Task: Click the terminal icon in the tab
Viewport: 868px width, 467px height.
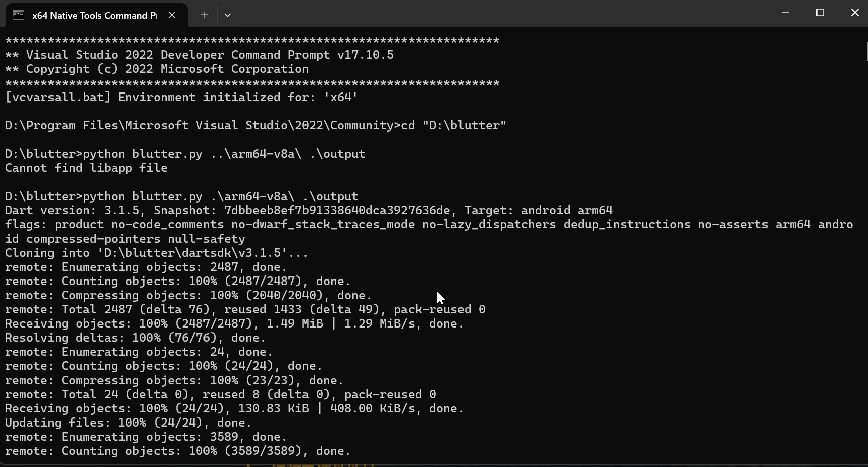Action: click(x=19, y=15)
